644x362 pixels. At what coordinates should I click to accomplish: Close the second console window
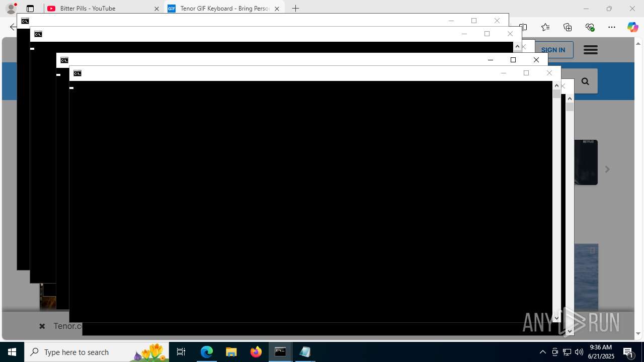[x=510, y=34]
